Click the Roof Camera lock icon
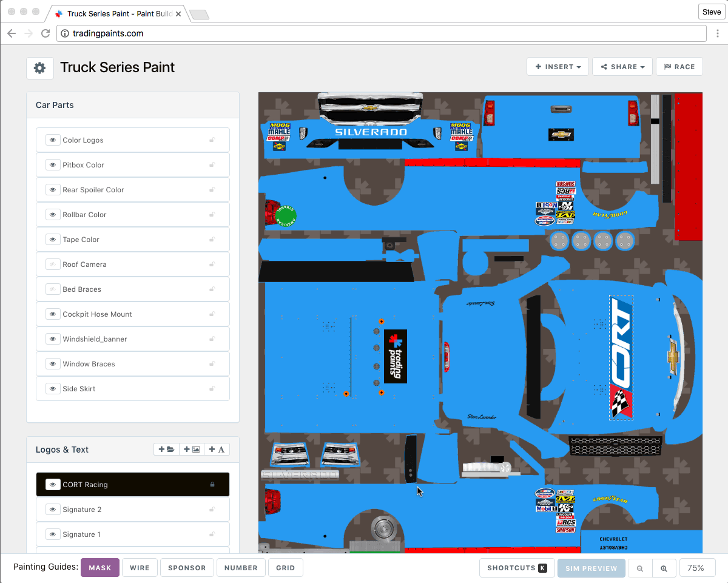This screenshot has width=728, height=583. click(x=212, y=265)
